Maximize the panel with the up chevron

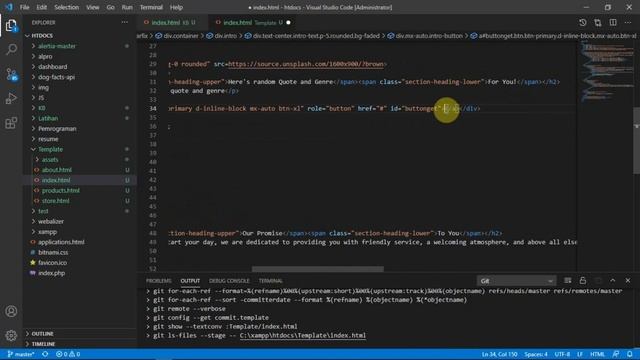(x=613, y=280)
